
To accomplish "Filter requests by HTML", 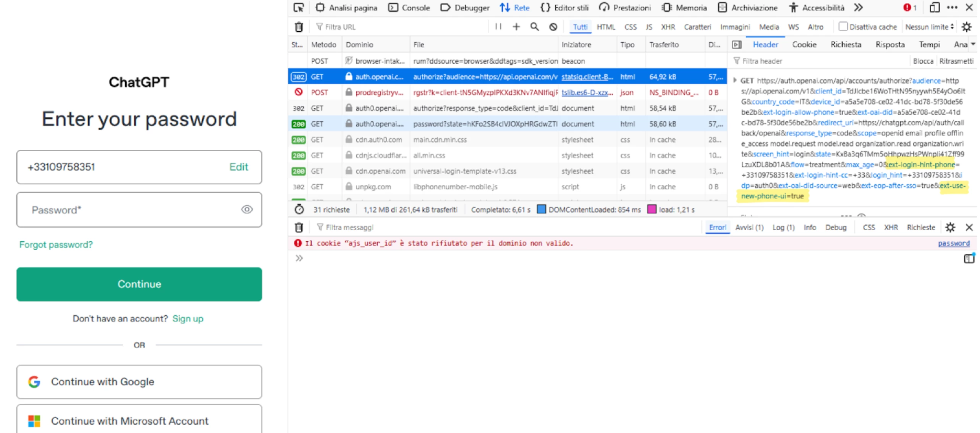I will coord(606,27).
